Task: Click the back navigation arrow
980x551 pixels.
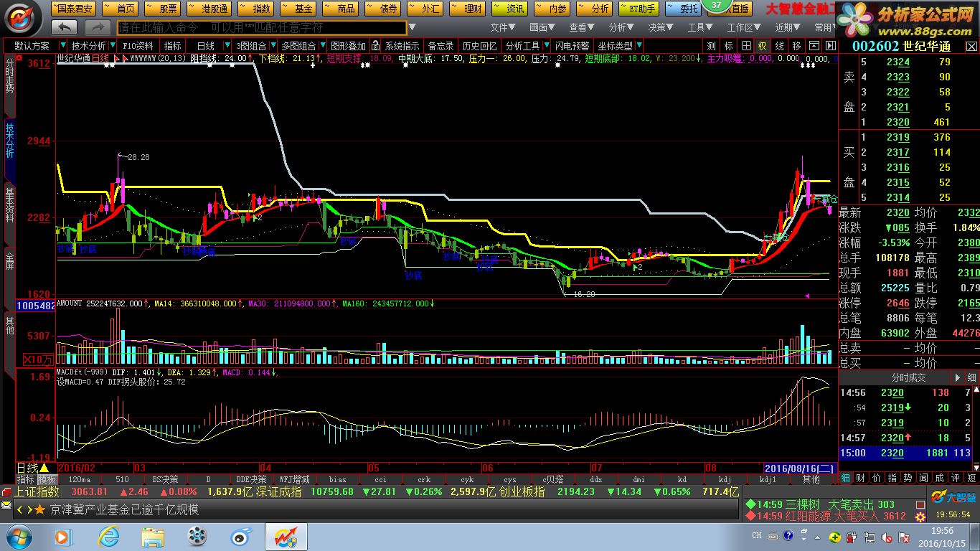Action: (x=65, y=27)
